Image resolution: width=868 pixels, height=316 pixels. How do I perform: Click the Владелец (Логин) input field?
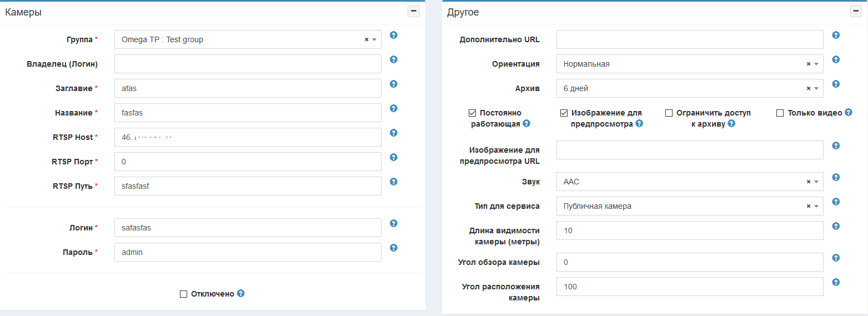[x=248, y=64]
